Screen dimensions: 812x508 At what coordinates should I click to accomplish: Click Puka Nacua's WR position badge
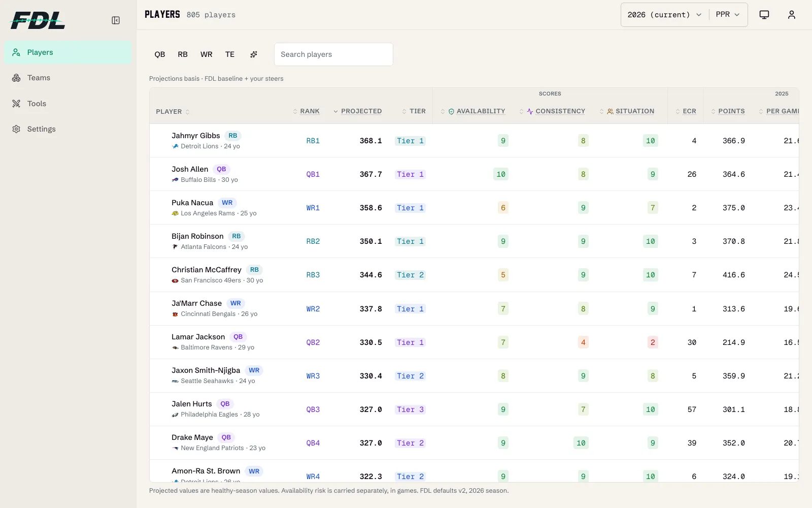click(227, 203)
